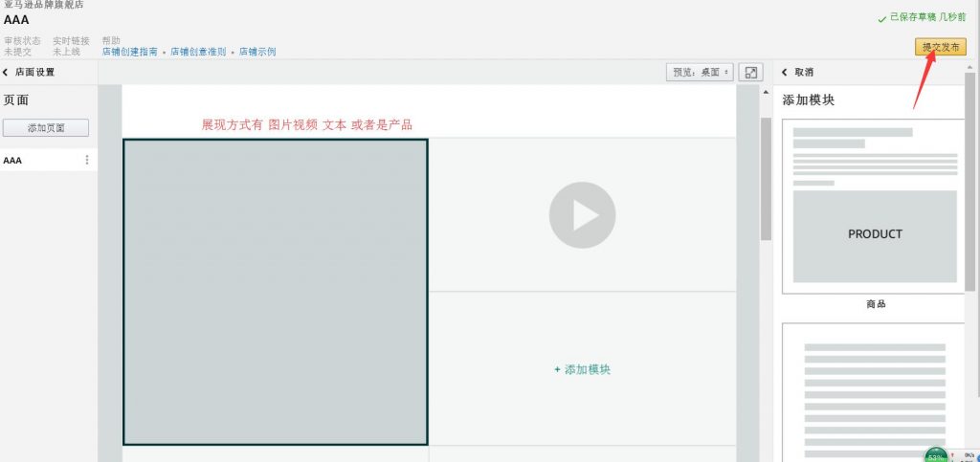Click the back chevron beside 店面设置

tap(6, 73)
